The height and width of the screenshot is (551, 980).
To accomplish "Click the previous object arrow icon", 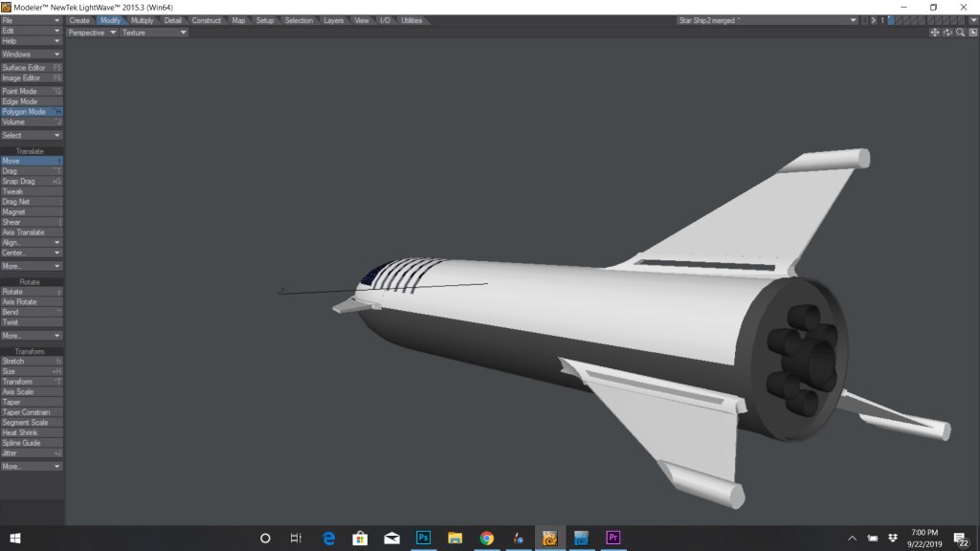I will tap(865, 20).
